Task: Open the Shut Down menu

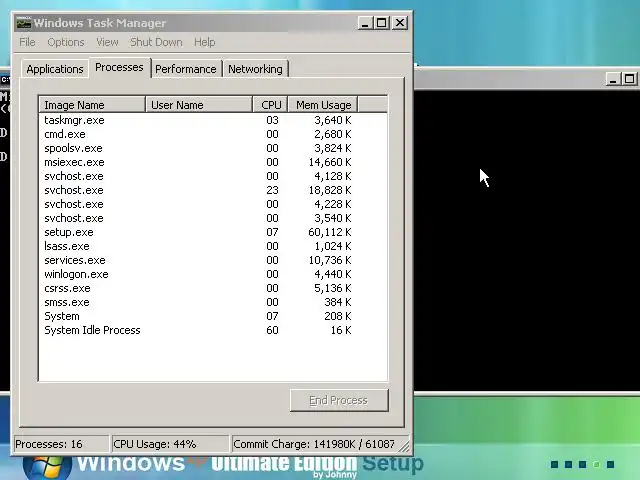Action: click(156, 42)
